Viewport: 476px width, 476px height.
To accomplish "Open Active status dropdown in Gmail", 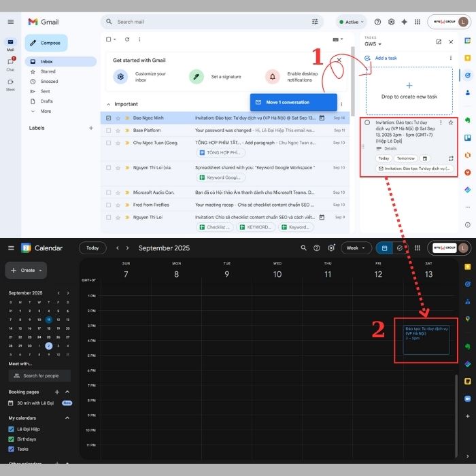I will click(x=352, y=22).
